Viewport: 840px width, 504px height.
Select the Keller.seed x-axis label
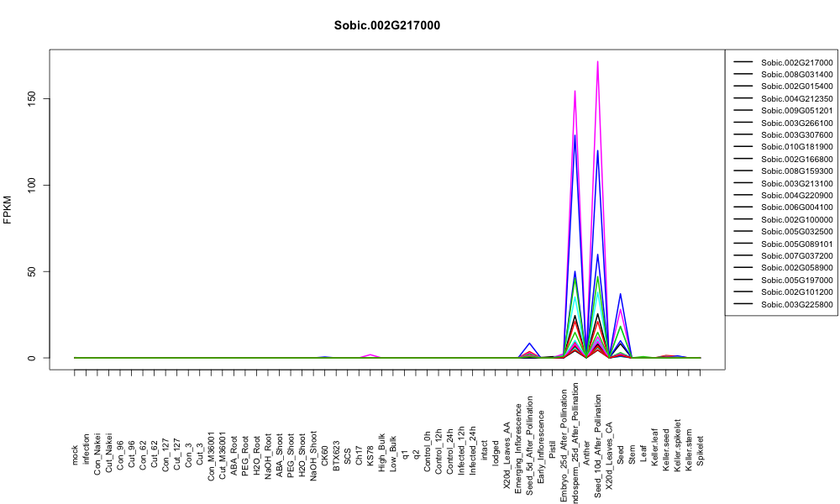click(666, 447)
